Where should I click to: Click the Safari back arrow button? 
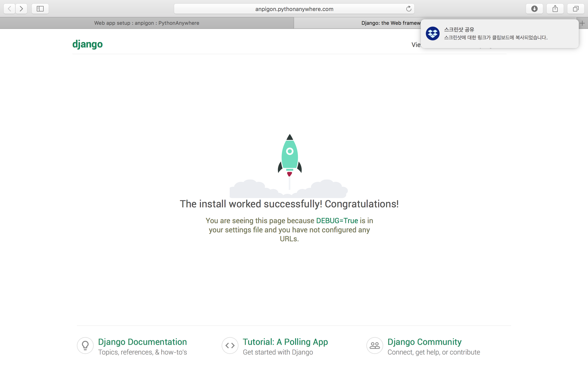pos(9,9)
